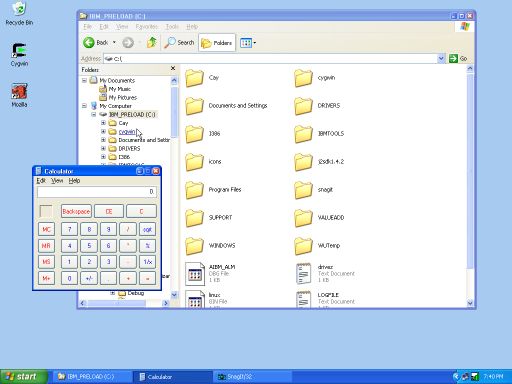512x384 pixels.
Task: Collapse My Documents in folder tree
Action: (x=85, y=80)
